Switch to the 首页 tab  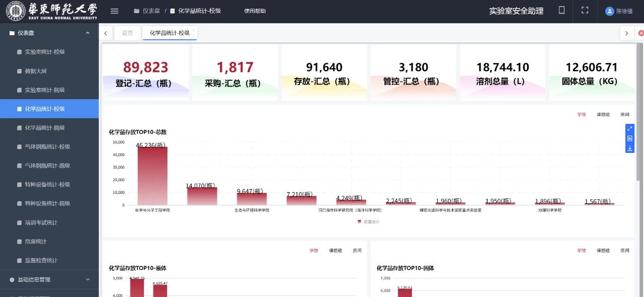(127, 33)
